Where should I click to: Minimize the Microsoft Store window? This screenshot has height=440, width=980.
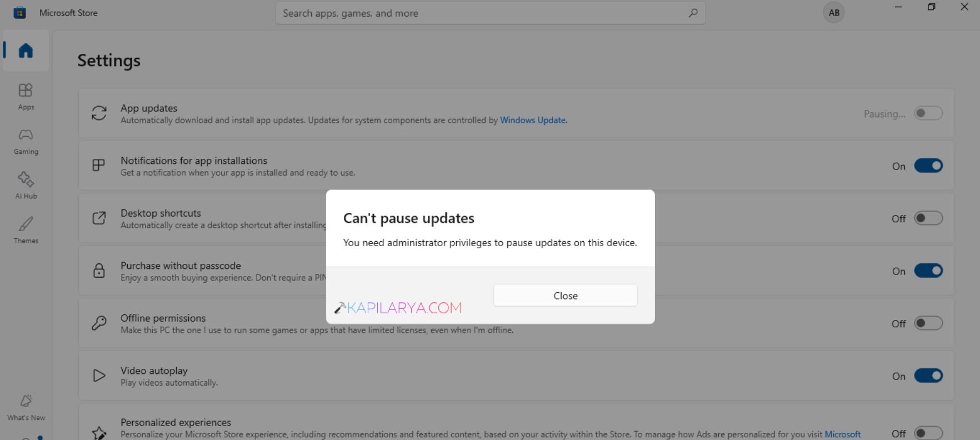(898, 7)
